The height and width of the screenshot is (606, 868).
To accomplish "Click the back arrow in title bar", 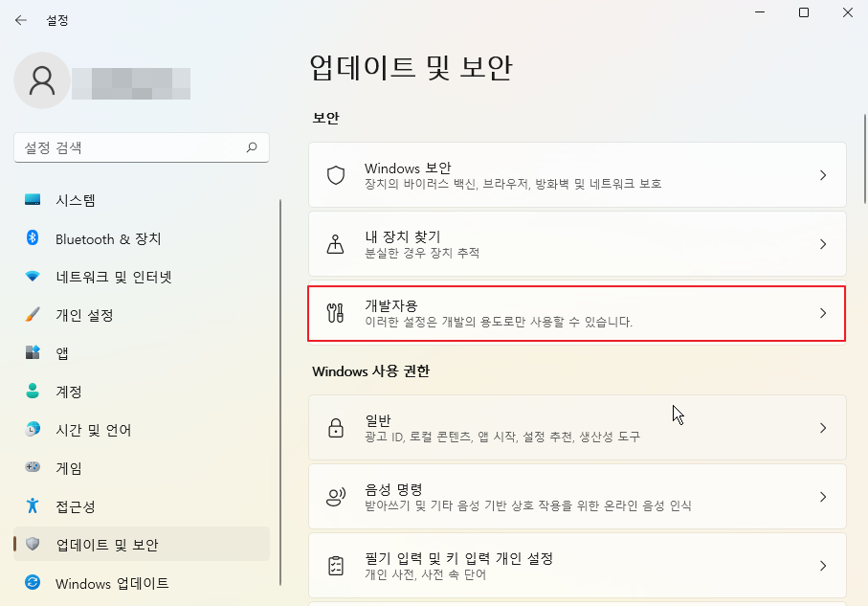I will pos(21,20).
